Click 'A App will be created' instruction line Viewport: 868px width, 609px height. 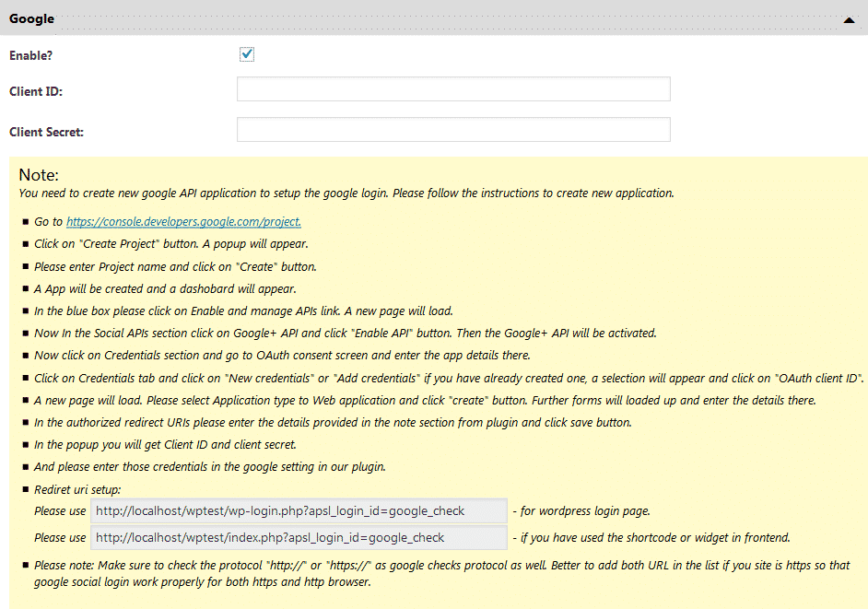(x=165, y=289)
